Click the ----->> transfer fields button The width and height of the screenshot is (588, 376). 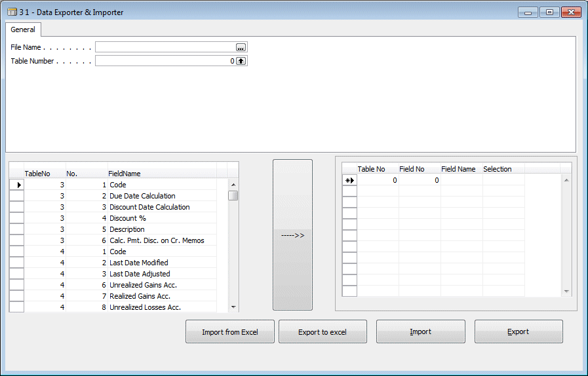tap(292, 235)
